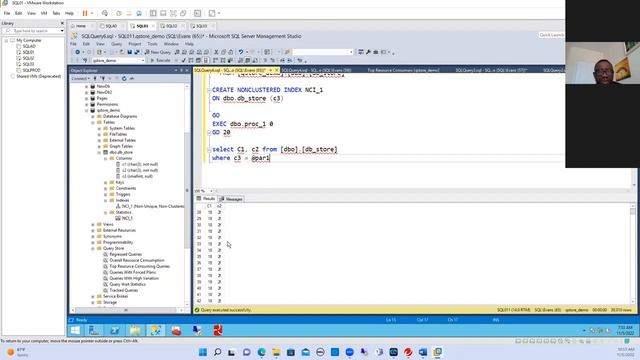Open VMware console view icon
The image size is (640, 360).
click(197, 13)
